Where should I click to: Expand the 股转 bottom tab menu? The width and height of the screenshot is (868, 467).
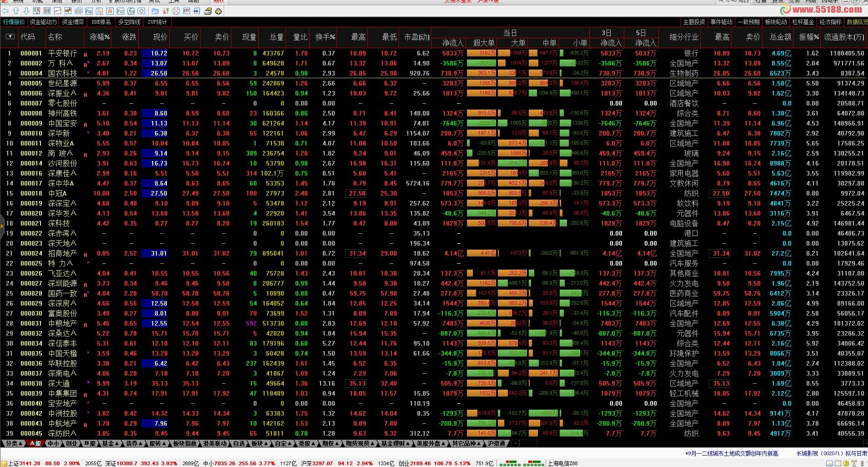(158, 443)
